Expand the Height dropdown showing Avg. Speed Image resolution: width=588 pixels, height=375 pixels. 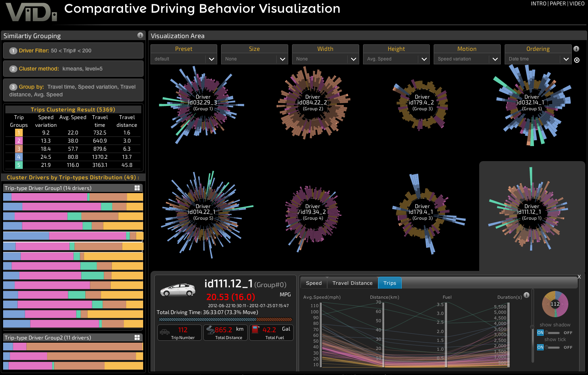click(x=396, y=59)
